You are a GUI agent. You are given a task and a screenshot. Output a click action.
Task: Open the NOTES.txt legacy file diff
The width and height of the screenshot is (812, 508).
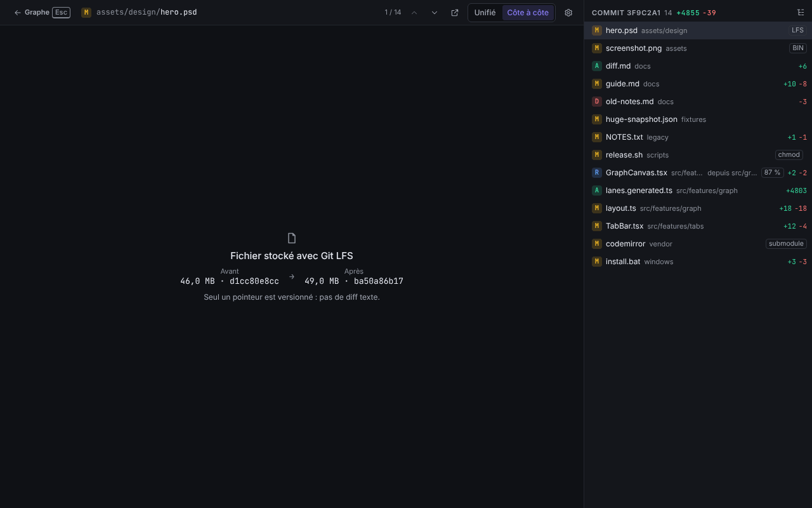(x=698, y=137)
